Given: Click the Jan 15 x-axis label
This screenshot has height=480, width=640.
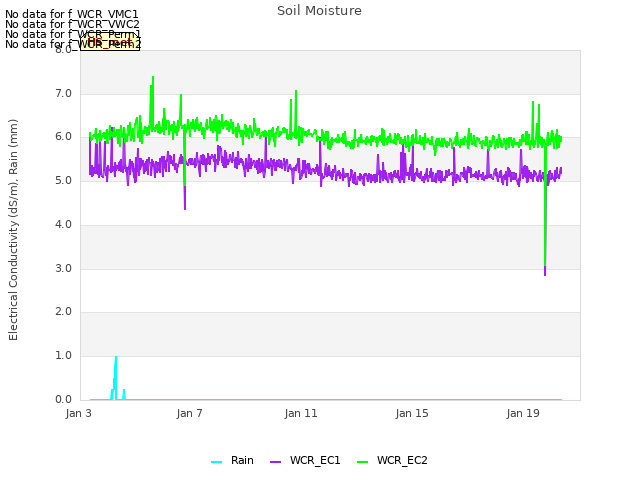Looking at the screenshot, I should click(x=412, y=413).
